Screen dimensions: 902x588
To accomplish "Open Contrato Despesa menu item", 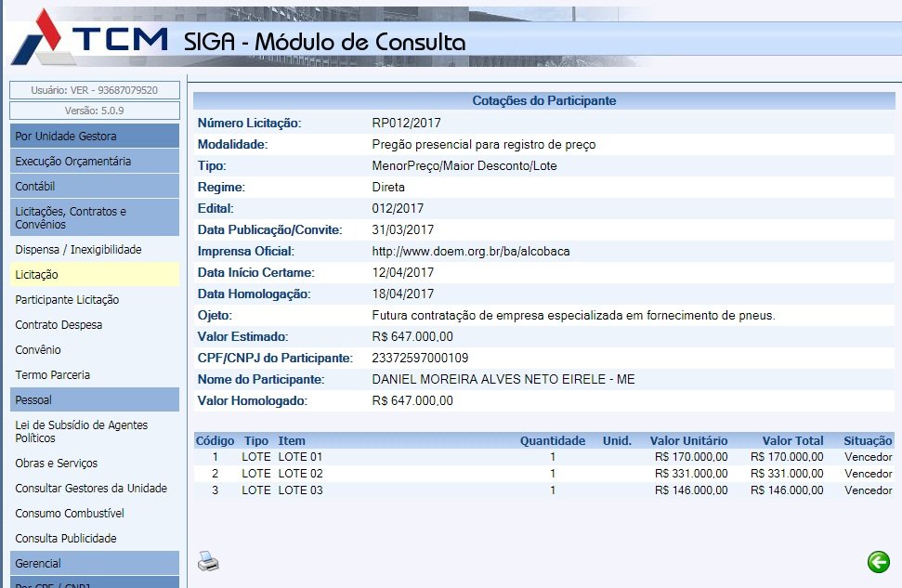I will [x=59, y=325].
